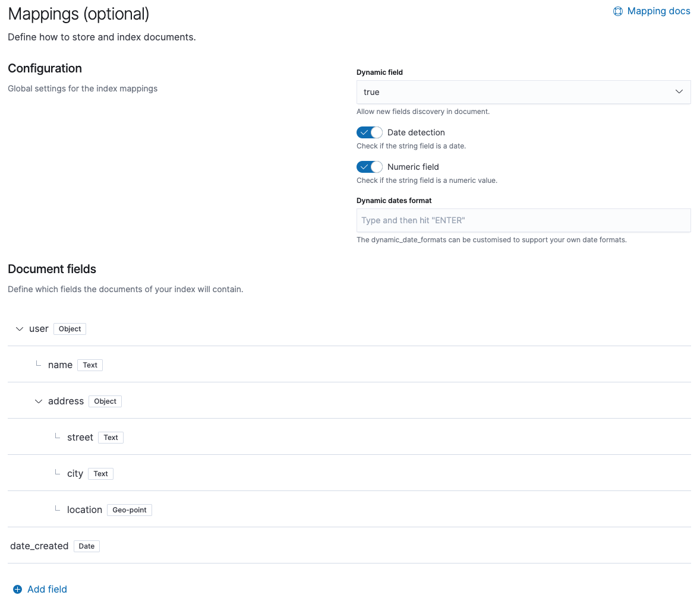
Task: Toggle the Numeric field switch
Action: pyautogui.click(x=369, y=167)
